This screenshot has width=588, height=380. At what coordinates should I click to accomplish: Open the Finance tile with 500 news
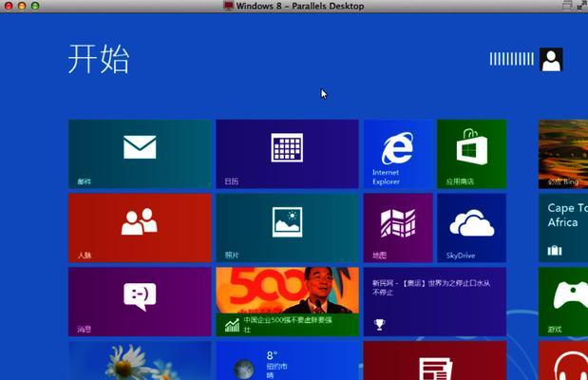[287, 301]
